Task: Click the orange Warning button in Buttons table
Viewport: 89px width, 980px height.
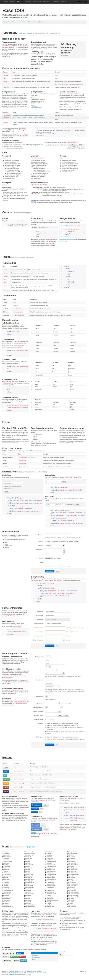Action: point(6,783)
